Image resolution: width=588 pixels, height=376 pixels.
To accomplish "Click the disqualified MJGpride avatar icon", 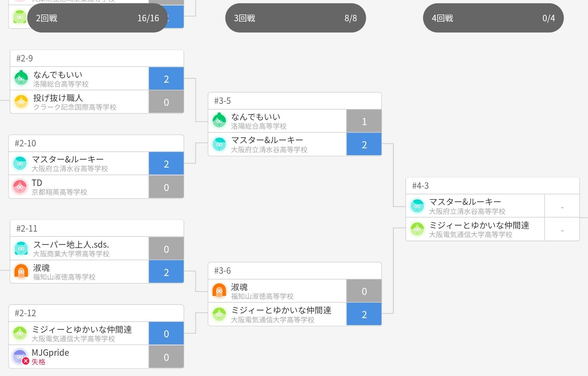I will point(20,357).
